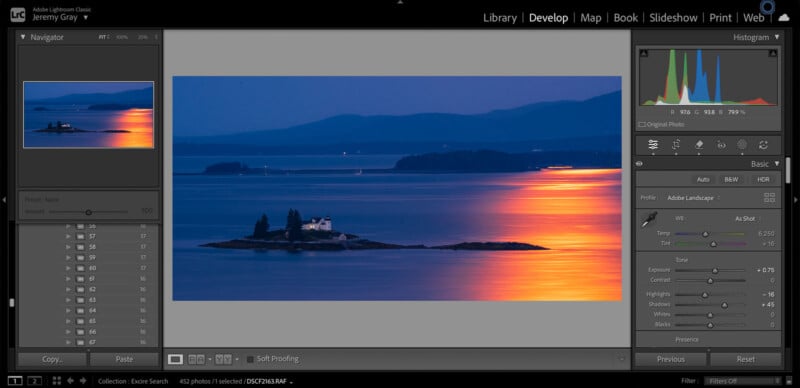This screenshot has width=800, height=388.
Task: Set Navigator zoom to FIT
Action: click(104, 37)
